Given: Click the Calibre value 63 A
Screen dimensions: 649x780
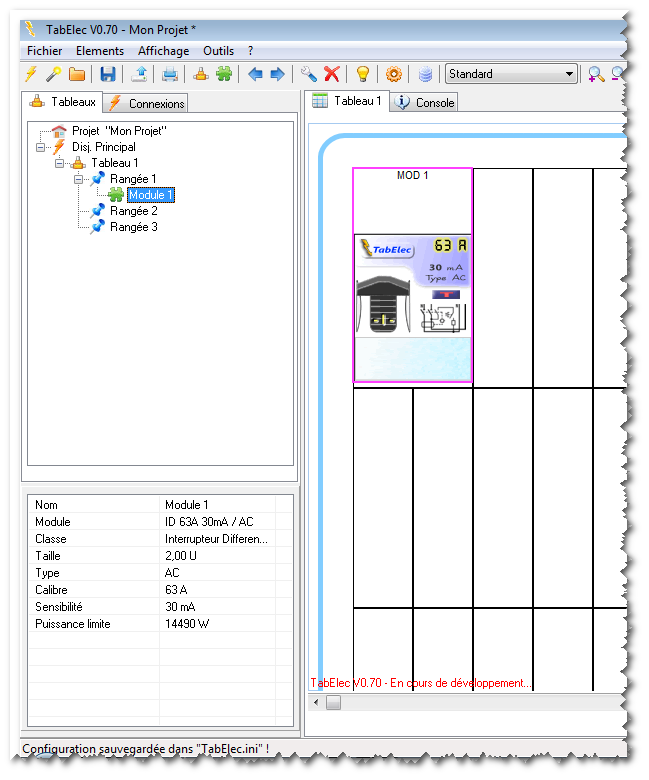Looking at the screenshot, I should [176, 589].
